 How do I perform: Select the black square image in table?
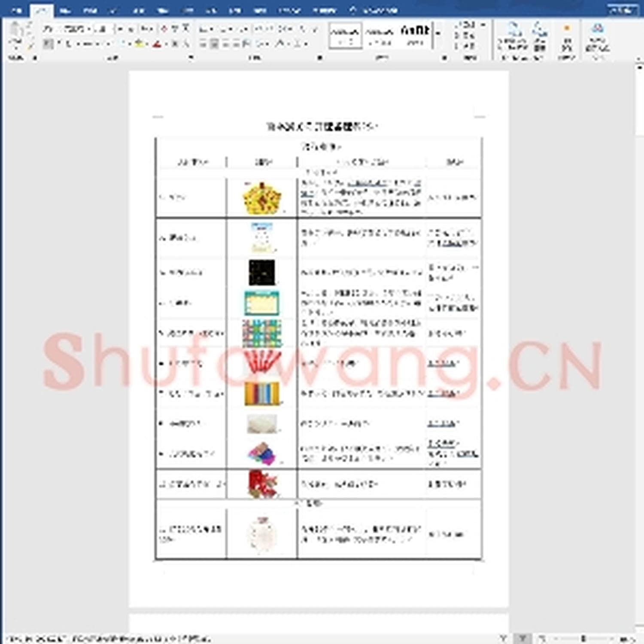(x=262, y=272)
